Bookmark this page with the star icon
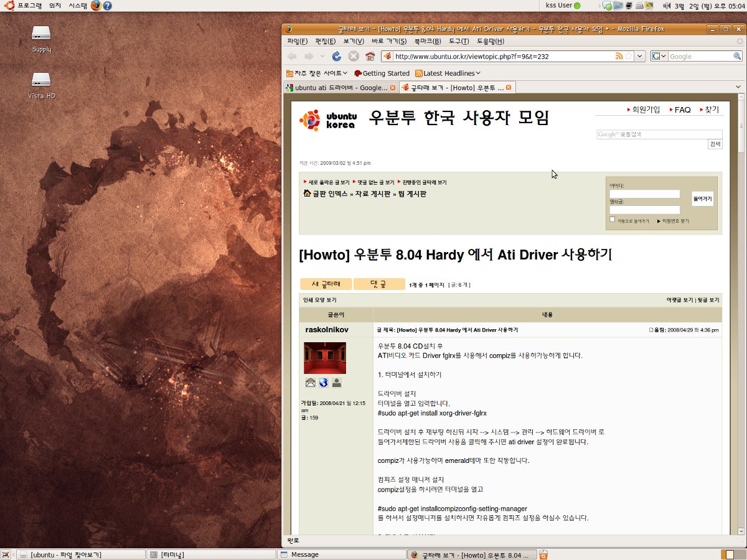This screenshot has height=560, width=747. tap(629, 56)
